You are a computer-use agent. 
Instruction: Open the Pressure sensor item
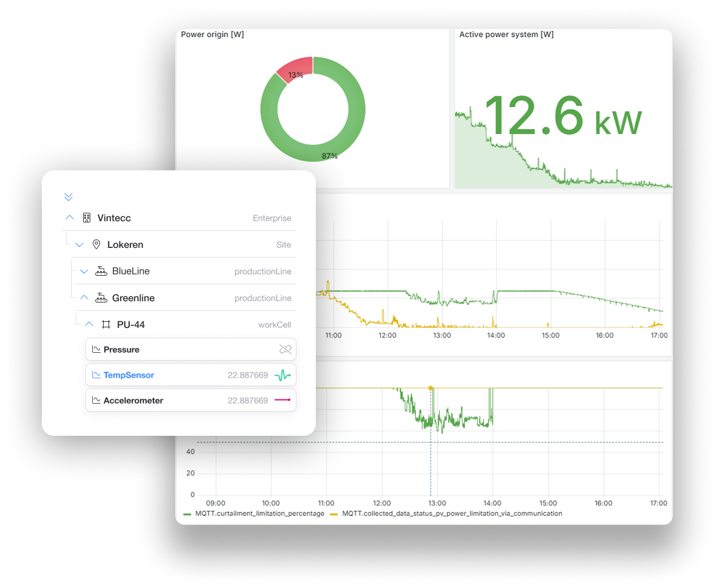(191, 350)
